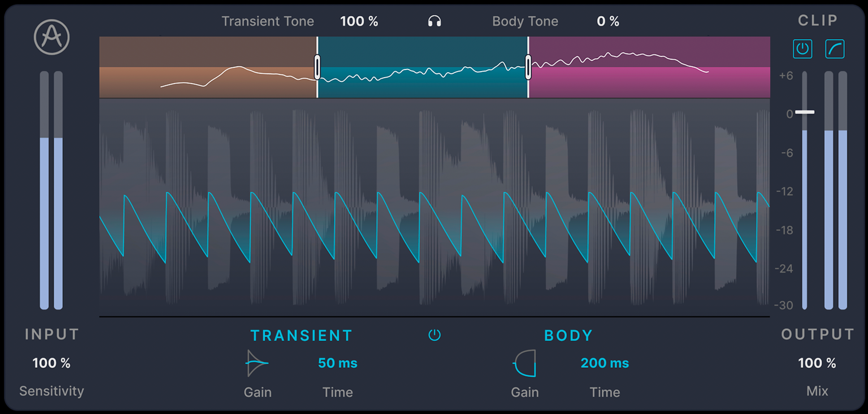Select the soft clip curve icon
Viewport: 868px width, 414px height.
834,49
